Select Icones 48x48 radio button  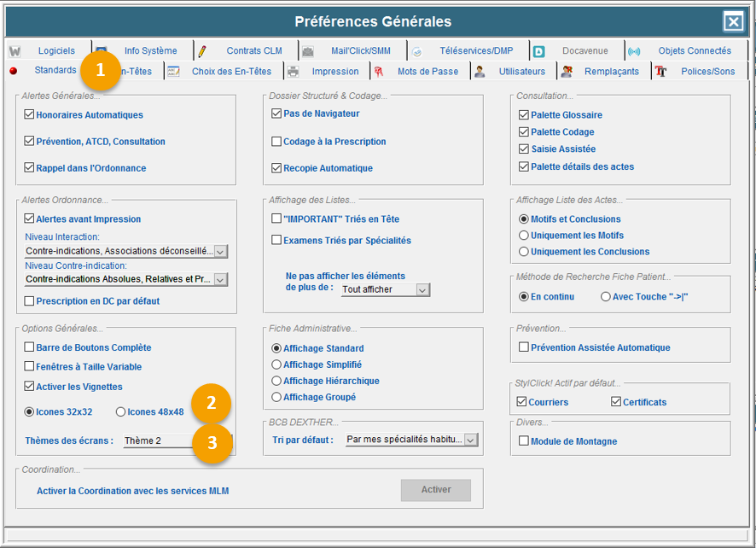120,411
